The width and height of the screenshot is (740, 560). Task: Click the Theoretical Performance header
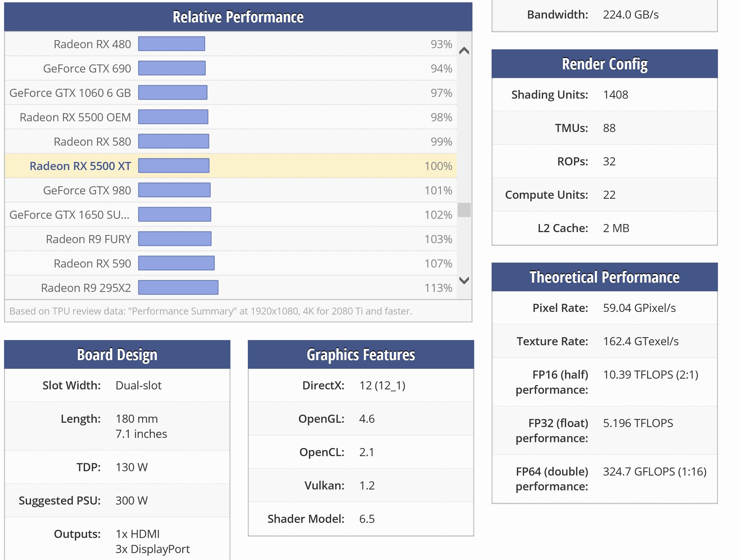(604, 277)
